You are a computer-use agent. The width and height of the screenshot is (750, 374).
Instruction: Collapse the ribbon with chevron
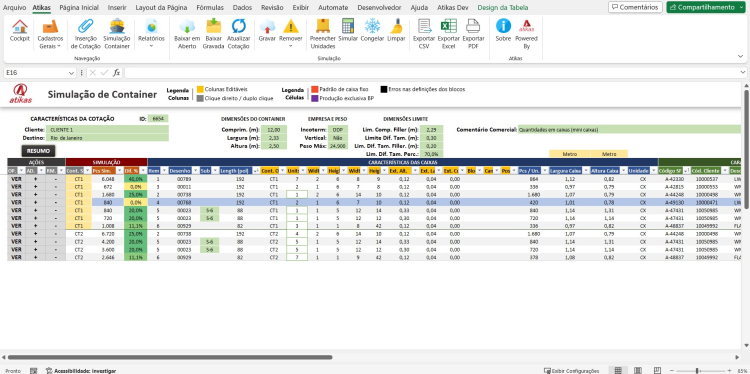(740, 56)
